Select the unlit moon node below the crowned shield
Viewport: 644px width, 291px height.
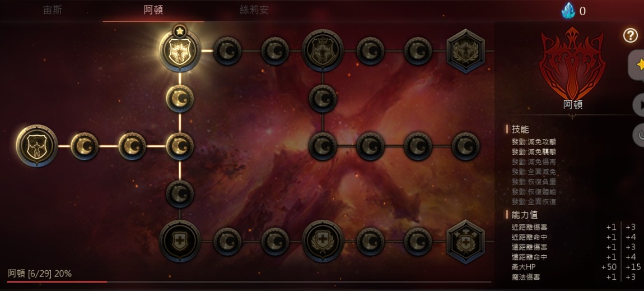pyautogui.click(x=323, y=98)
